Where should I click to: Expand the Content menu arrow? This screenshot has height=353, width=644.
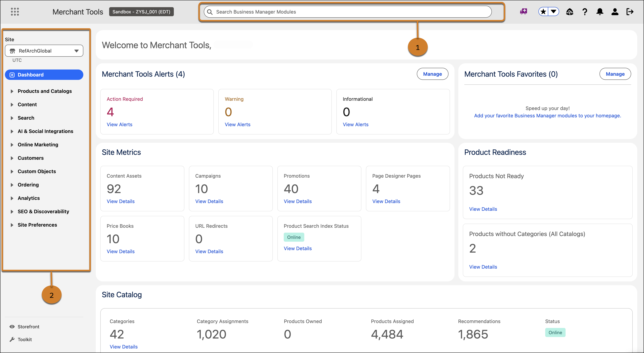[12, 105]
